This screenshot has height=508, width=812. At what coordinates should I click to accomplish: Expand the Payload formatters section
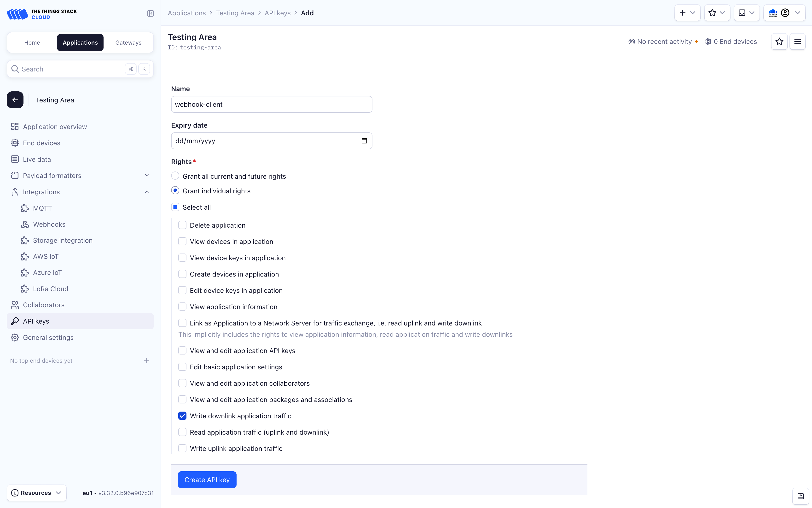147,175
